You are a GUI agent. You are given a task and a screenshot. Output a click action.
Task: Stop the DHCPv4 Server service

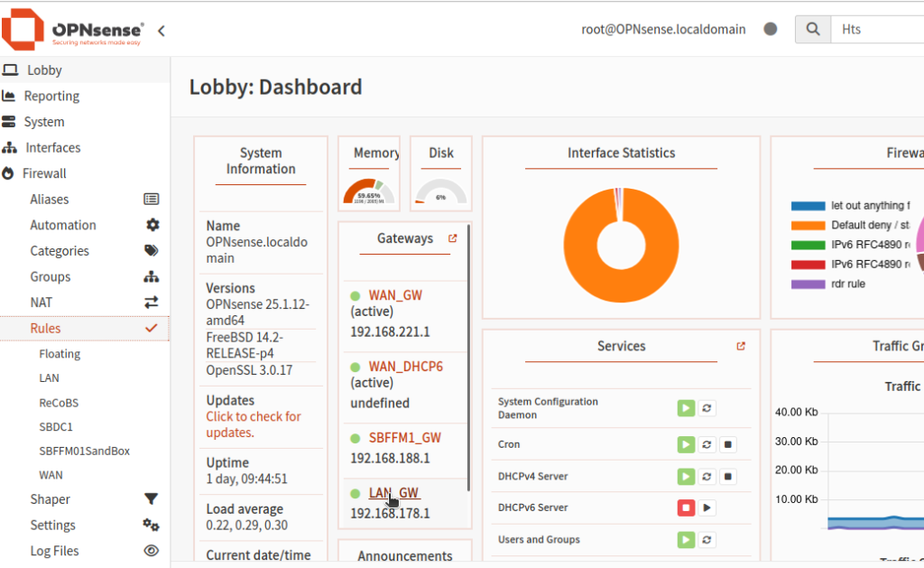coord(729,476)
